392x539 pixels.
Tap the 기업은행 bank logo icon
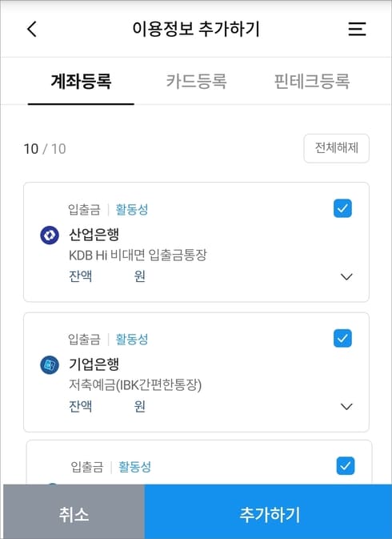click(x=50, y=364)
